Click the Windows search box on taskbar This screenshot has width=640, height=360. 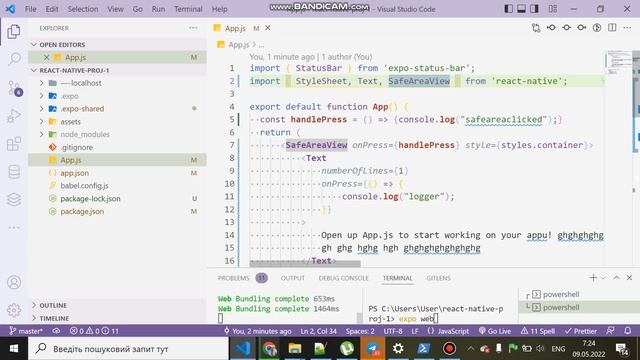(128, 349)
